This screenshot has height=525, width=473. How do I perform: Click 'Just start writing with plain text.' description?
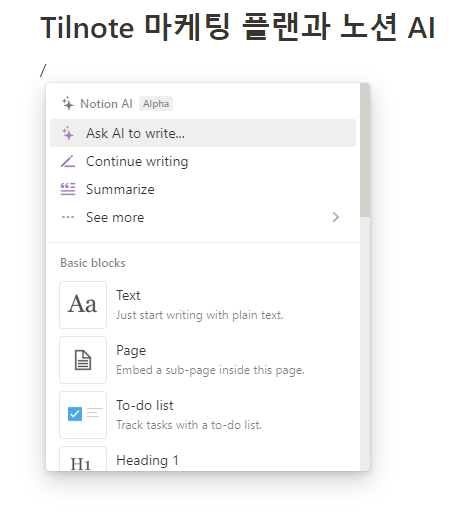pyautogui.click(x=200, y=315)
